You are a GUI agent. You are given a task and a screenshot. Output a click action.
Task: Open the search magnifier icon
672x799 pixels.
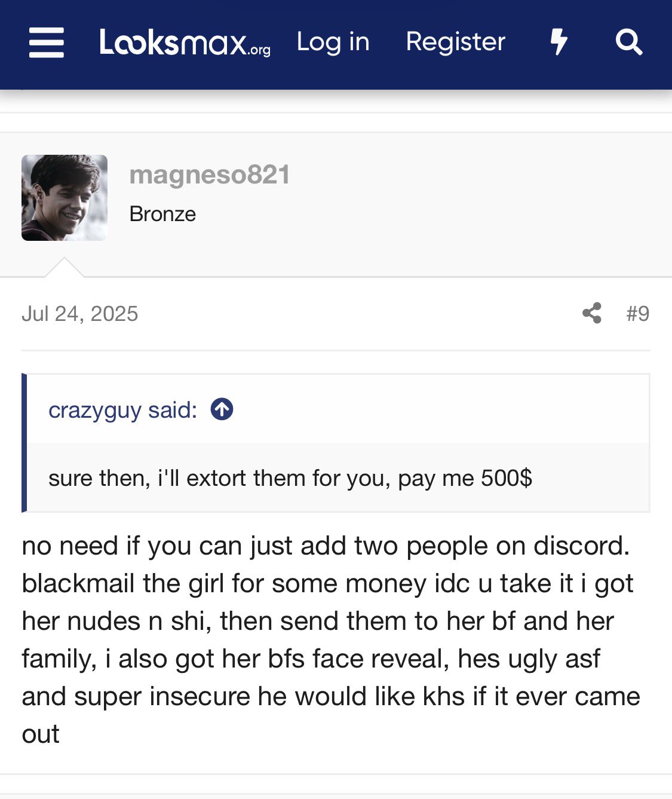pos(629,42)
